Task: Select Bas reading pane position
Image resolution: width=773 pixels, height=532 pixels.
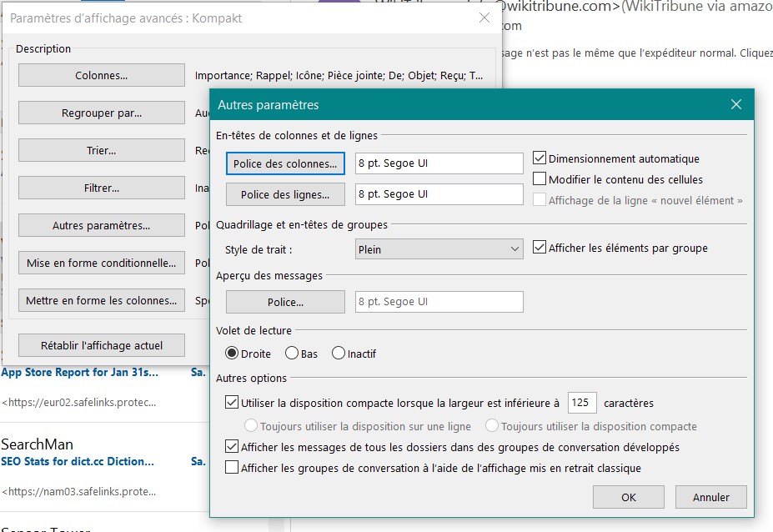Action: tap(292, 354)
